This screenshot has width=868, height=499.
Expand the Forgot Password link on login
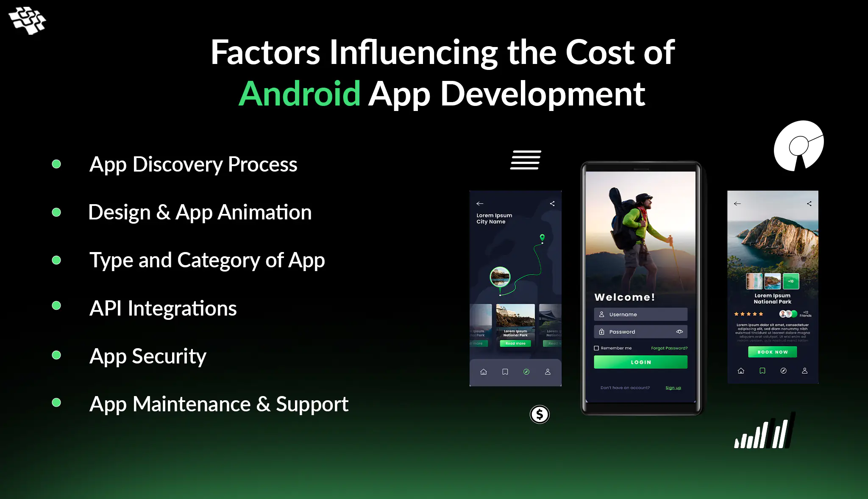(x=668, y=348)
